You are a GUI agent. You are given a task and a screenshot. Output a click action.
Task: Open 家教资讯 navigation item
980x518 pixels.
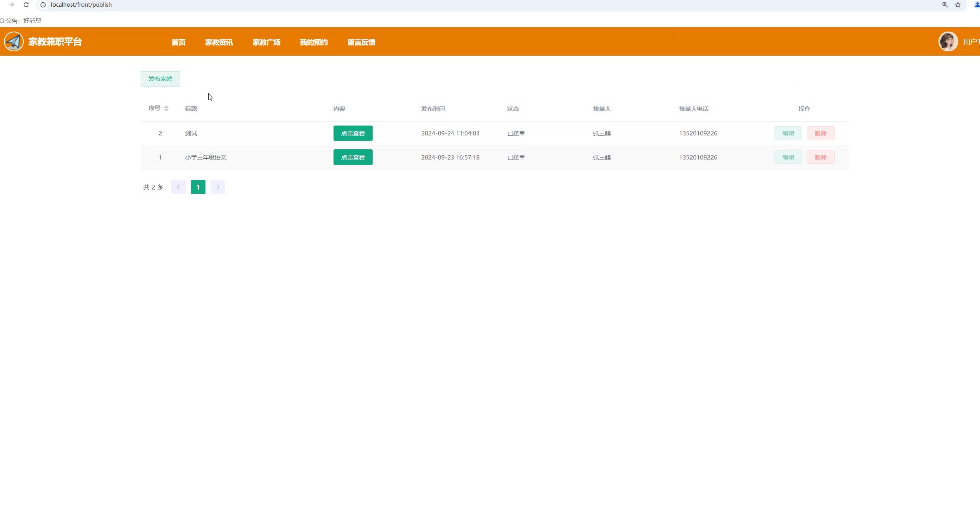pyautogui.click(x=219, y=42)
